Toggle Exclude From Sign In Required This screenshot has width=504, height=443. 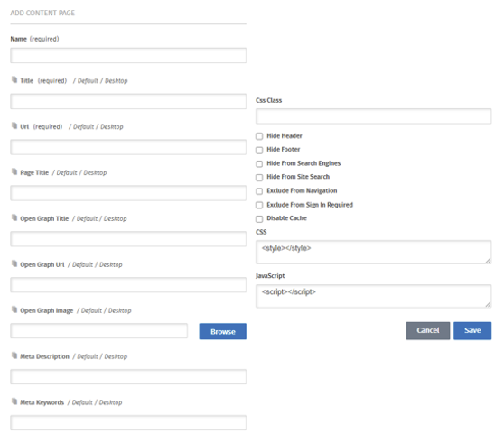pos(259,205)
